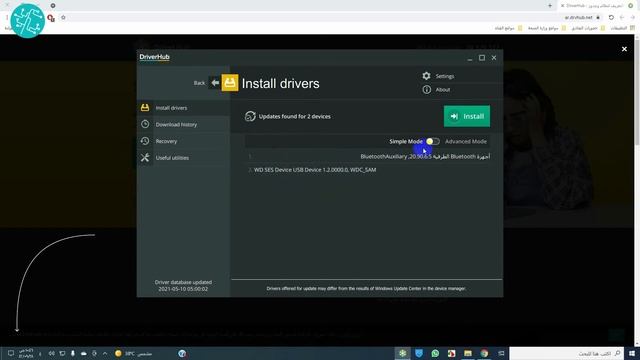This screenshot has height=360, width=640.
Task: Click the green snowflake taskbar icon
Action: point(402,353)
